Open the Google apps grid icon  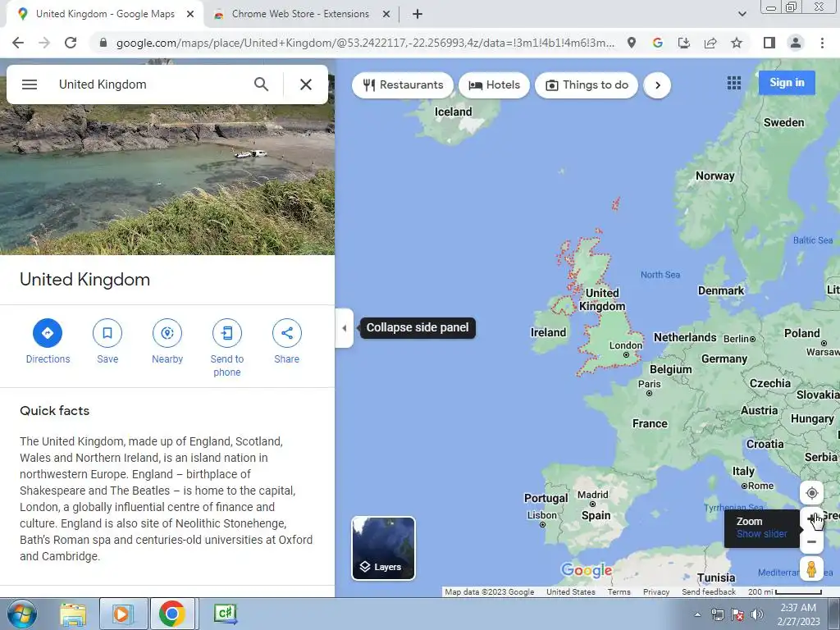click(734, 83)
